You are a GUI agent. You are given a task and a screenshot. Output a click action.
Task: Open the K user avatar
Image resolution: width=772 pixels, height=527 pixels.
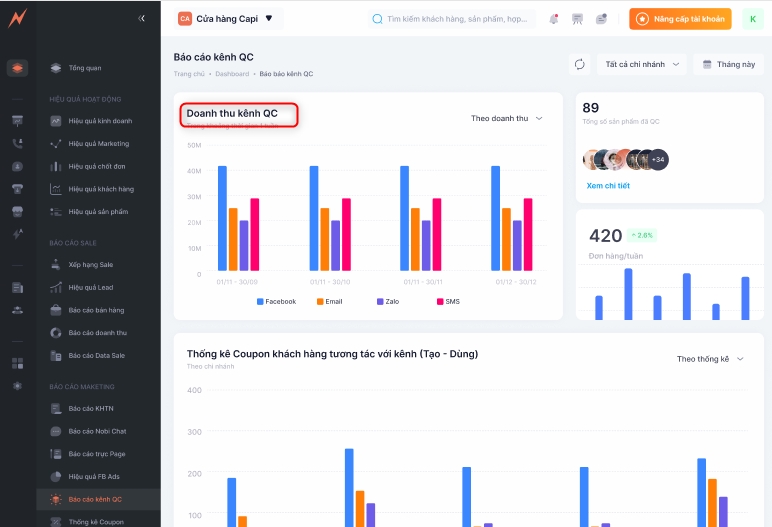pos(751,18)
